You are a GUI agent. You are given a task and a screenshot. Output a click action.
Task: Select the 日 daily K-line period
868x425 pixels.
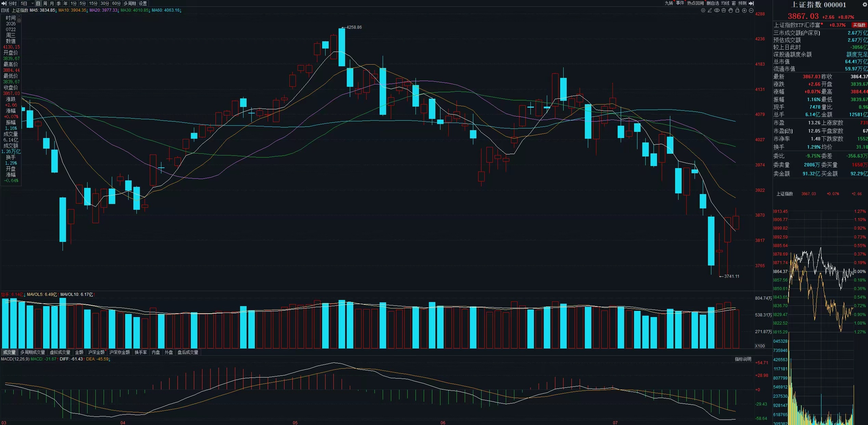pos(38,3)
